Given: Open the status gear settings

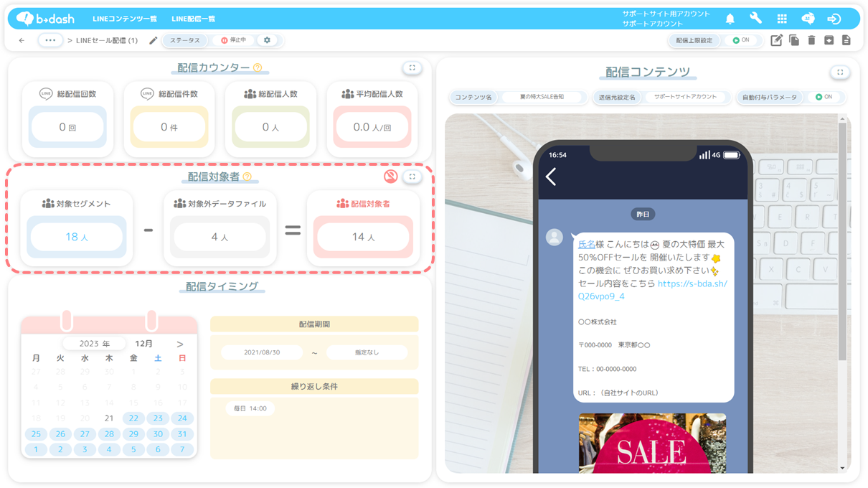Looking at the screenshot, I should pyautogui.click(x=267, y=40).
